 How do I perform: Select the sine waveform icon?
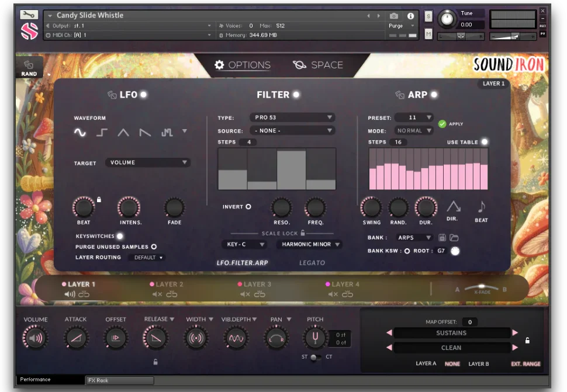click(80, 133)
